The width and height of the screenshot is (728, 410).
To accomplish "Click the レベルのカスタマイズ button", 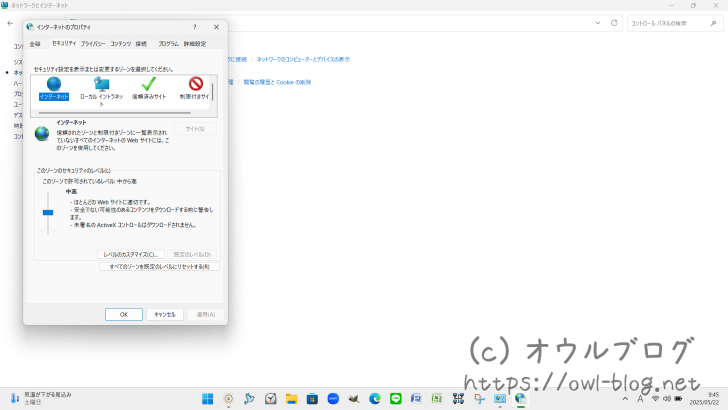I will point(131,254).
